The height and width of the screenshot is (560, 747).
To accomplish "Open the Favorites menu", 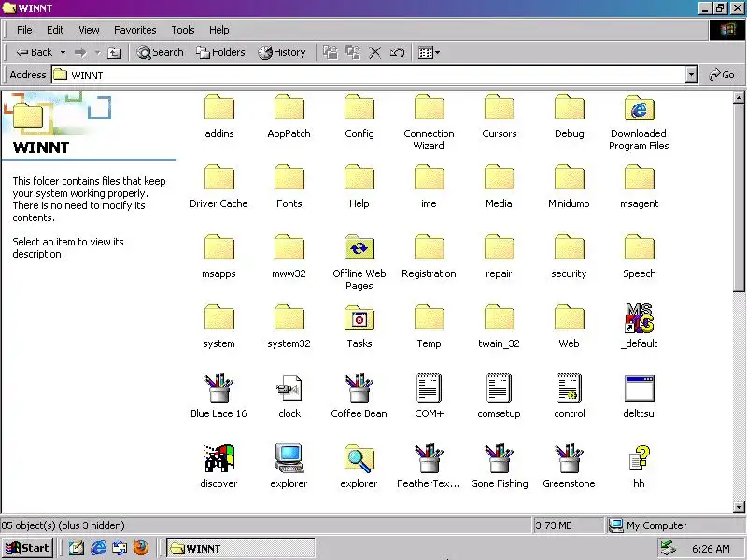I will click(x=134, y=30).
